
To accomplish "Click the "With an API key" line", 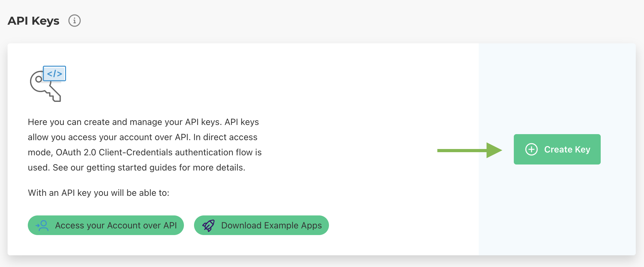I will [x=99, y=193].
